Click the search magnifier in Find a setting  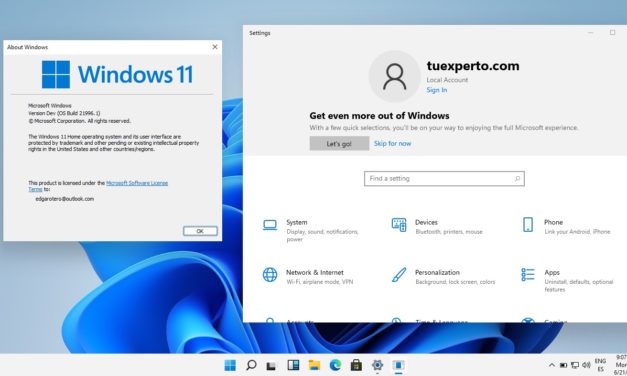tap(517, 178)
